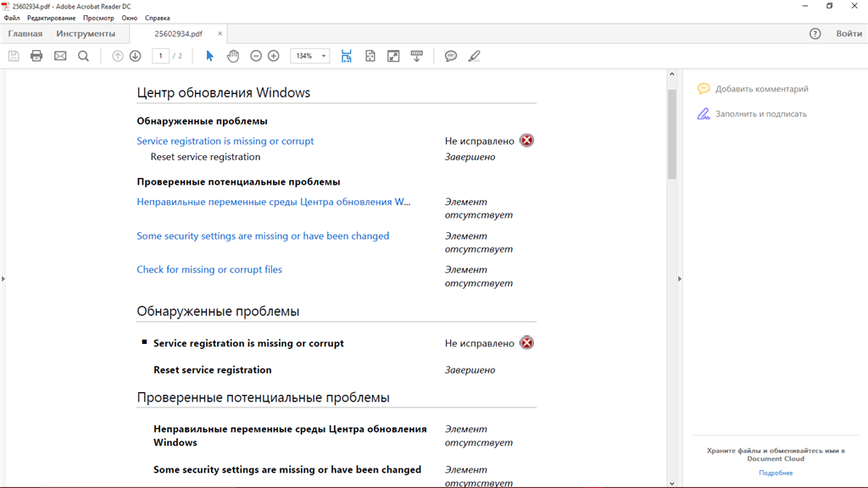868x488 pixels.
Task: Open the Подробнее link
Action: point(776,473)
